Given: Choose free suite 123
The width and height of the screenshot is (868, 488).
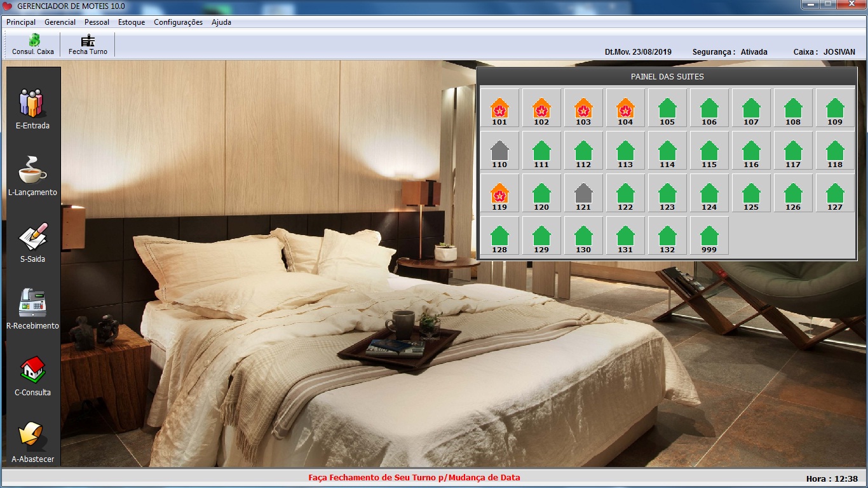Looking at the screenshot, I should point(667,193).
